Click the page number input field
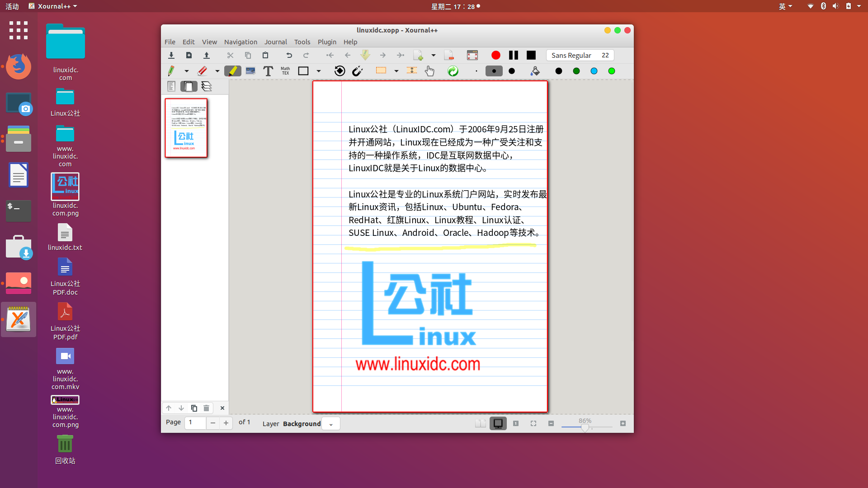The width and height of the screenshot is (868, 488). click(x=195, y=422)
